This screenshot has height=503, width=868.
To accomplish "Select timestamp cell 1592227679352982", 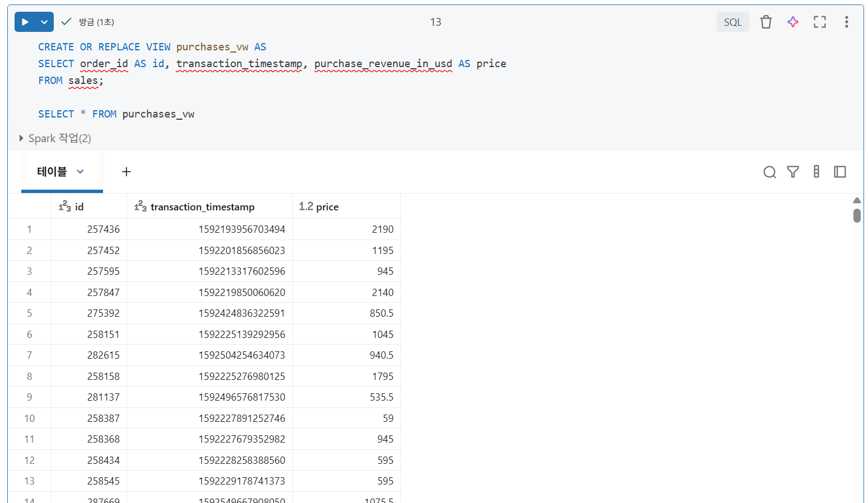I will pyautogui.click(x=210, y=439).
